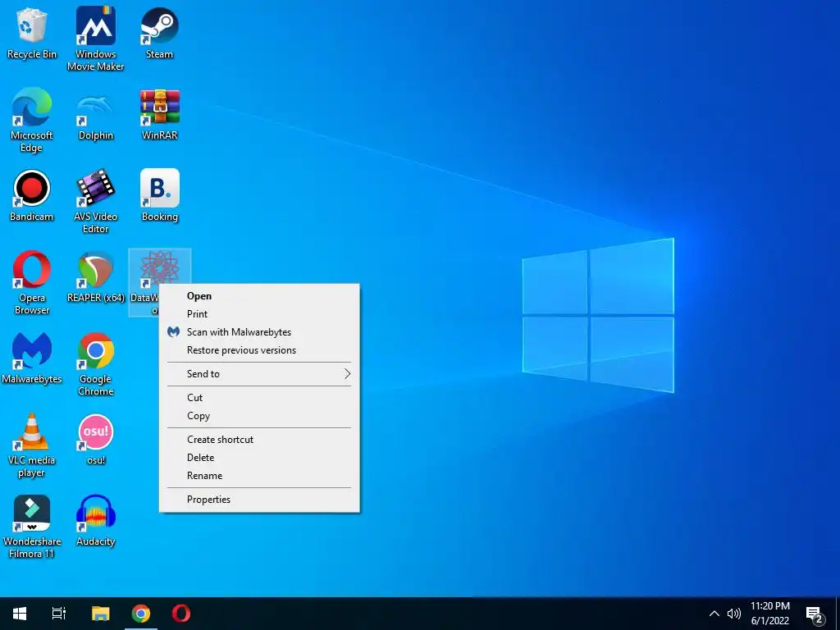Select the Microsoft Edge desktop icon
The width and height of the screenshot is (840, 630).
pos(32,120)
